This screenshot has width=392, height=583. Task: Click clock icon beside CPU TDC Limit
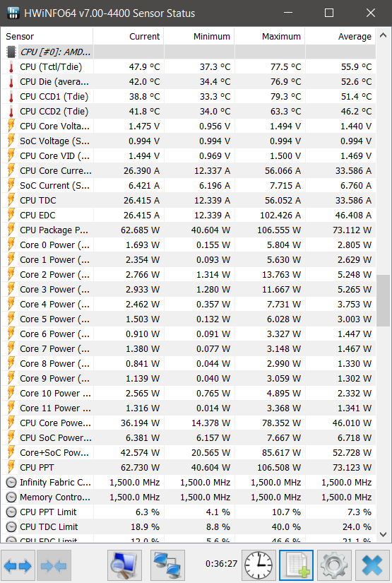[11, 527]
